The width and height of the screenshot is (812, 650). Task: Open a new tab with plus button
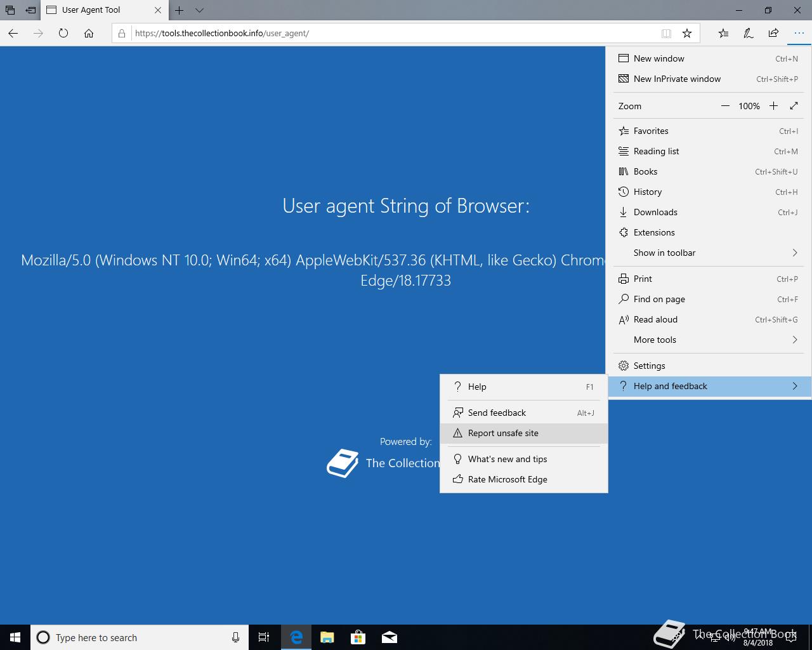click(180, 10)
